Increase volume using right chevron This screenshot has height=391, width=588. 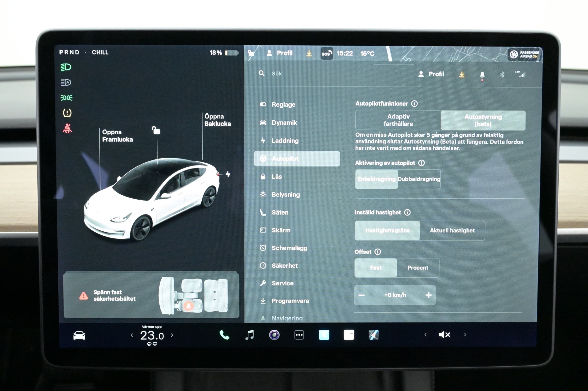click(465, 335)
